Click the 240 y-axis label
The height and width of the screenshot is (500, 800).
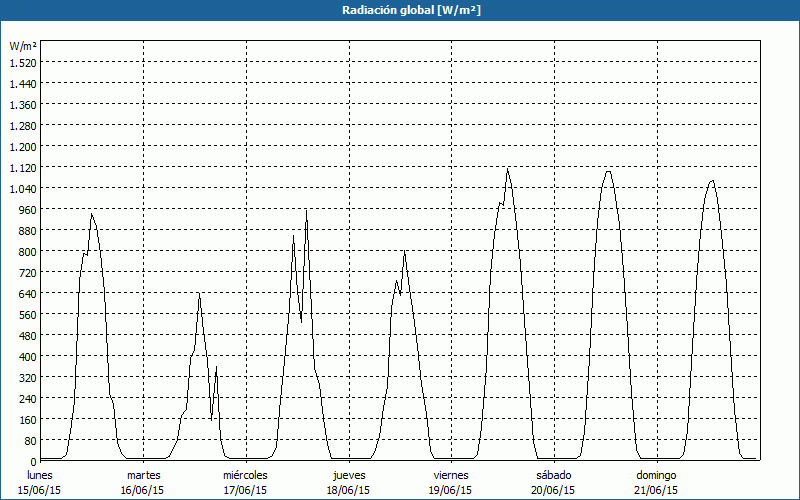pyautogui.click(x=28, y=398)
